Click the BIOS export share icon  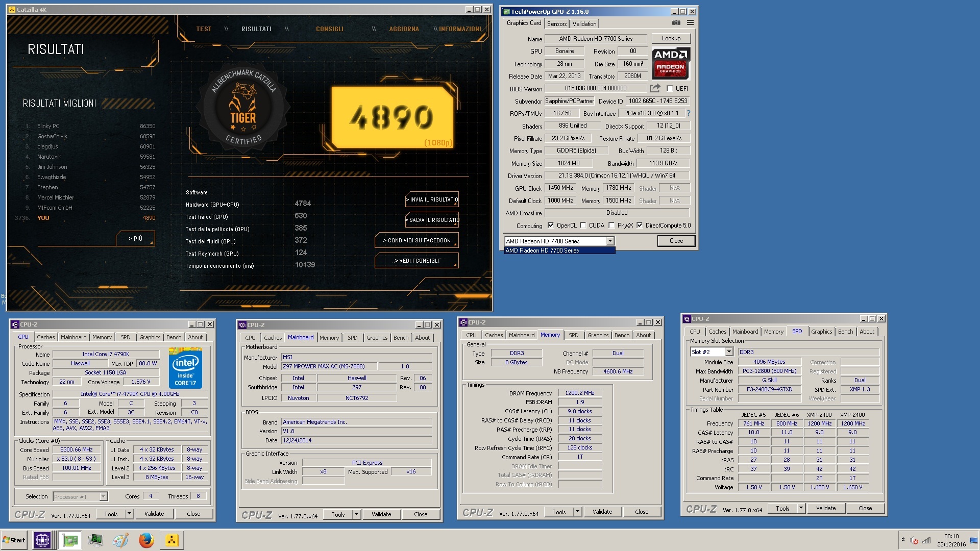pos(655,88)
